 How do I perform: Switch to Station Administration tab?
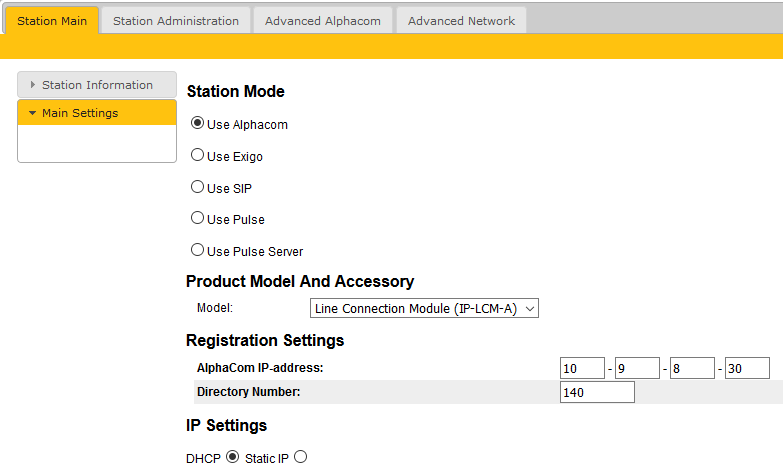pos(175,20)
